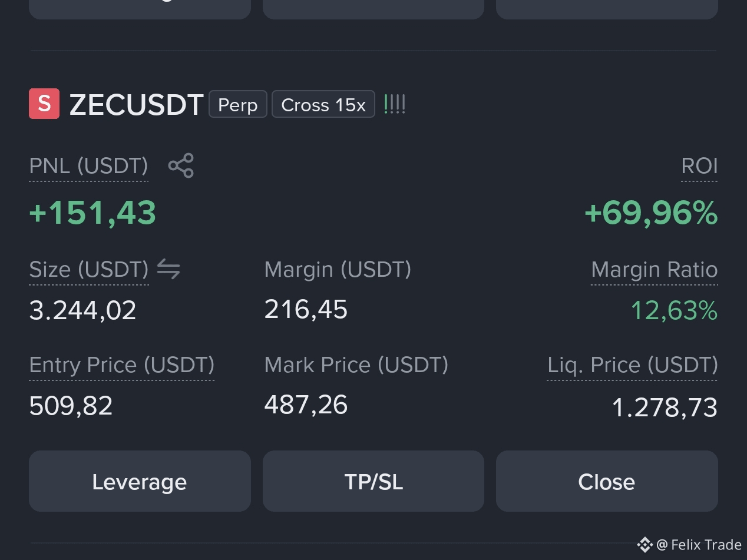Tap the ZECUSDT pair title
Viewport: 747px width, 560px height.
(x=137, y=105)
